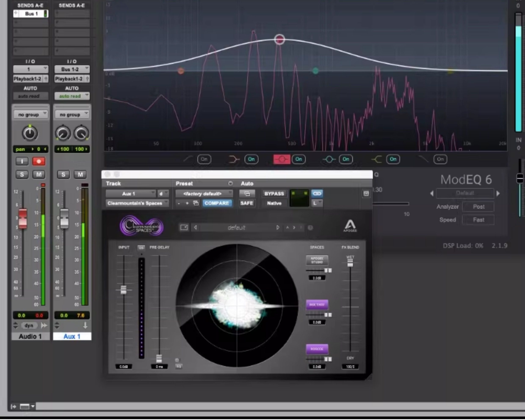Click the Clearmountain's Spaces logo
This screenshot has height=420, width=525.
141,225
